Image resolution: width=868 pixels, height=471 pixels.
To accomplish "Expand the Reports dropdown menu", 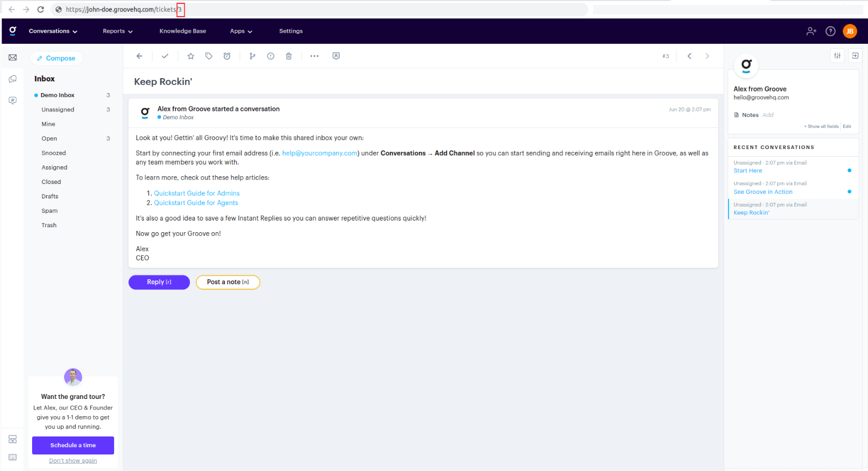I will click(118, 31).
